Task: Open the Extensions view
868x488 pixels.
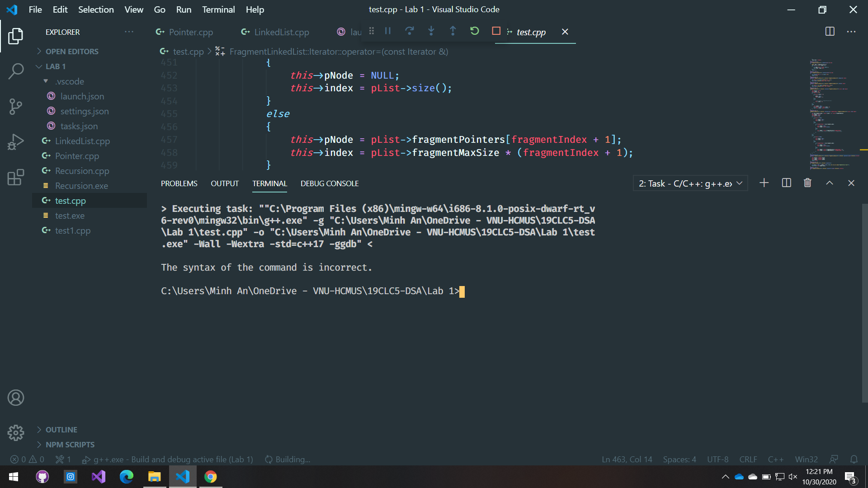Action: tap(16, 178)
